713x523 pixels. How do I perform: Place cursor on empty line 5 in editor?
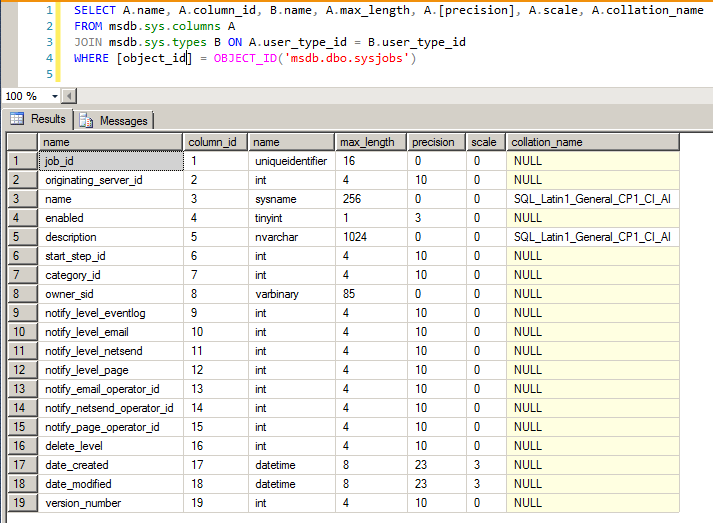coord(227,74)
